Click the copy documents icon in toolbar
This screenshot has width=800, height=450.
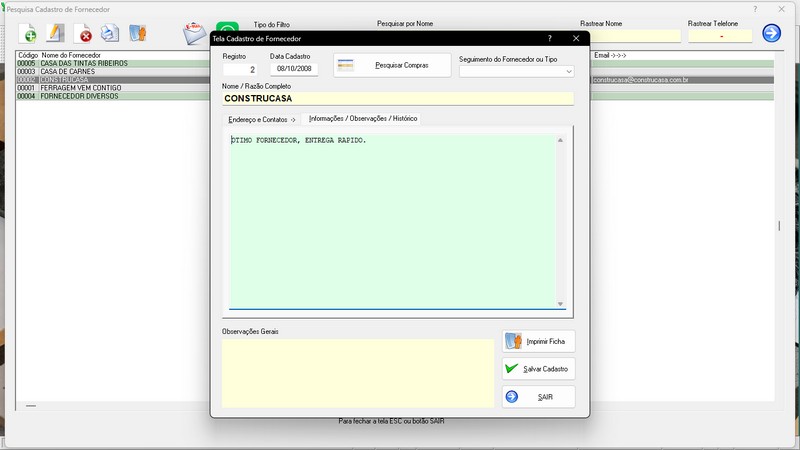point(110,34)
